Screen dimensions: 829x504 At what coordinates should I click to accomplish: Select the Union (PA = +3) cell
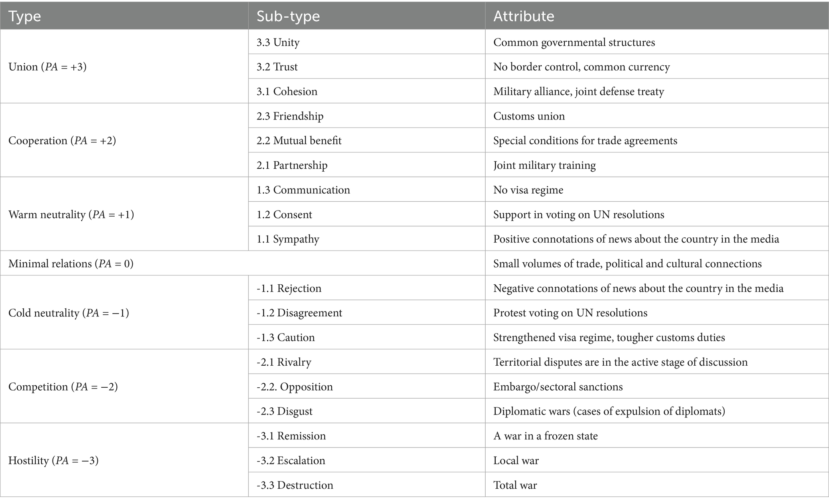(47, 67)
